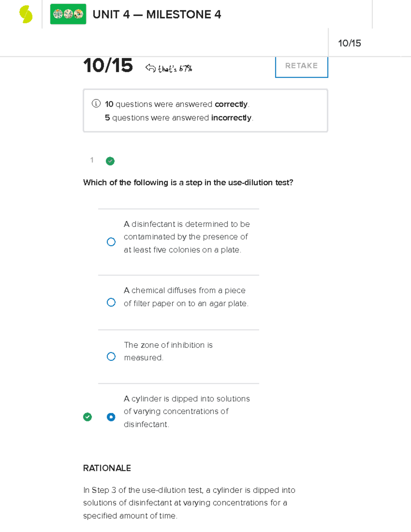Click the "10 questions were answered correctly" text
The height and width of the screenshot is (532, 411).
pyautogui.click(x=177, y=104)
